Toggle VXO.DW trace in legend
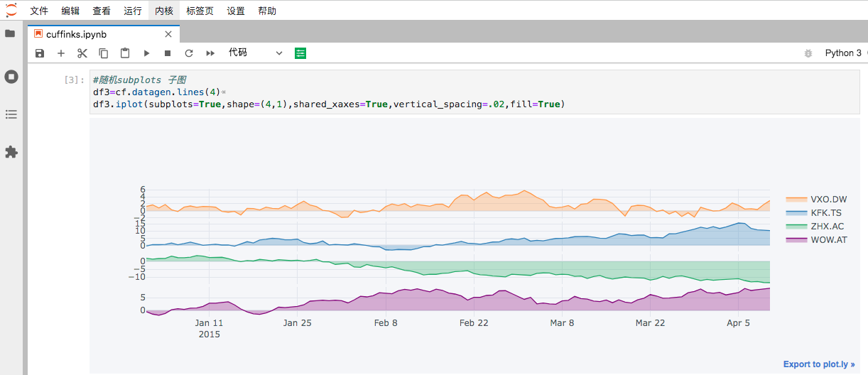Viewport: 868px width, 375px height. (x=816, y=199)
